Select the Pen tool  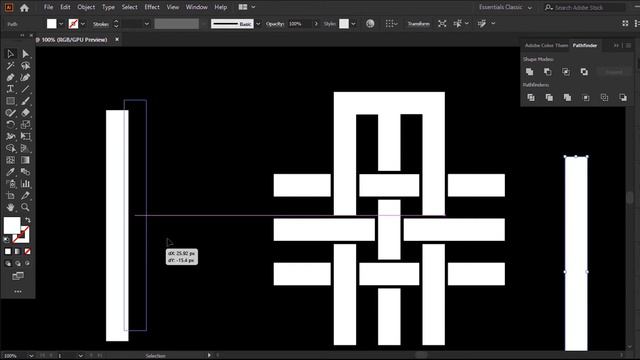pos(11,78)
